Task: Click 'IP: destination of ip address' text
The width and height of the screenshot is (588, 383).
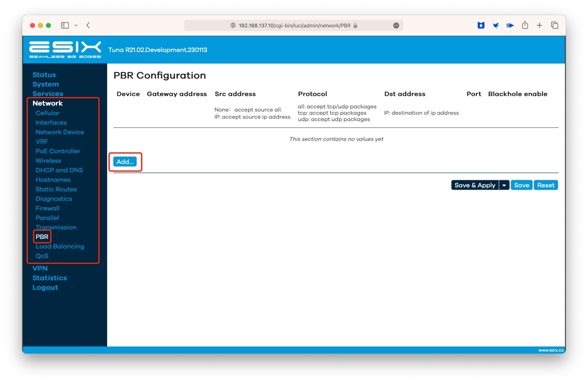Action: [421, 113]
